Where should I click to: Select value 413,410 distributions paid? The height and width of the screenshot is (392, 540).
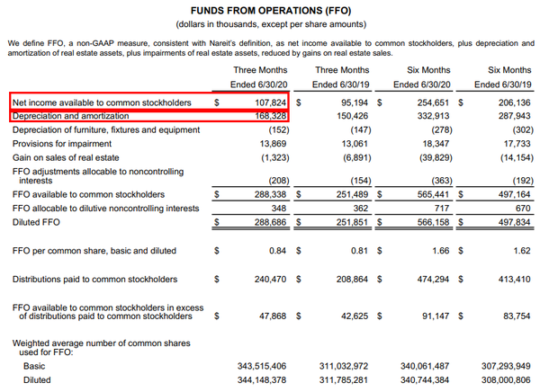click(514, 279)
